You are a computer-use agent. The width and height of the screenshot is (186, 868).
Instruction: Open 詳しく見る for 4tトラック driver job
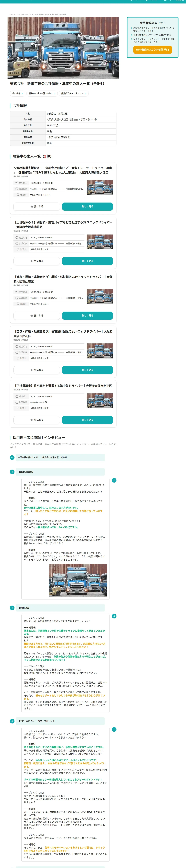pos(87,316)
